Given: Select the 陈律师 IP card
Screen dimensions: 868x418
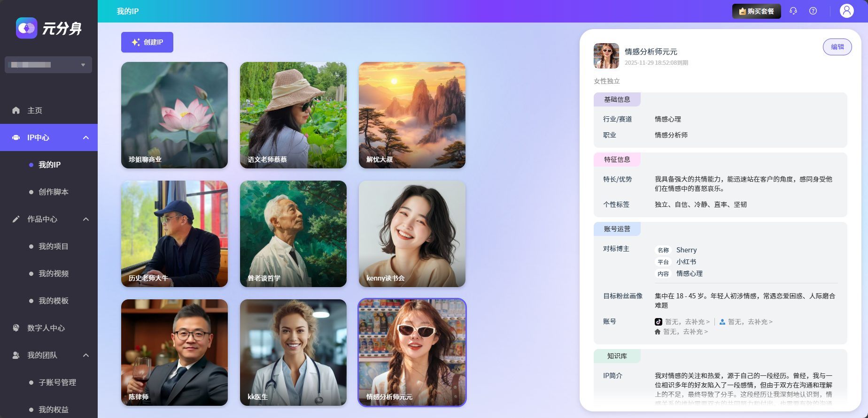Looking at the screenshot, I should coord(174,352).
